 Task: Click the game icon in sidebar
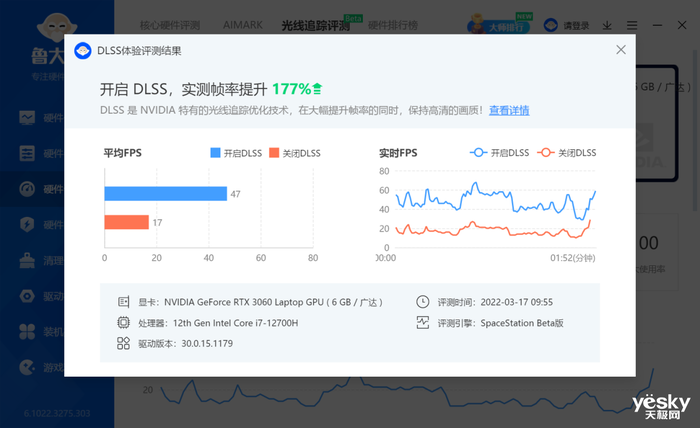point(27,367)
